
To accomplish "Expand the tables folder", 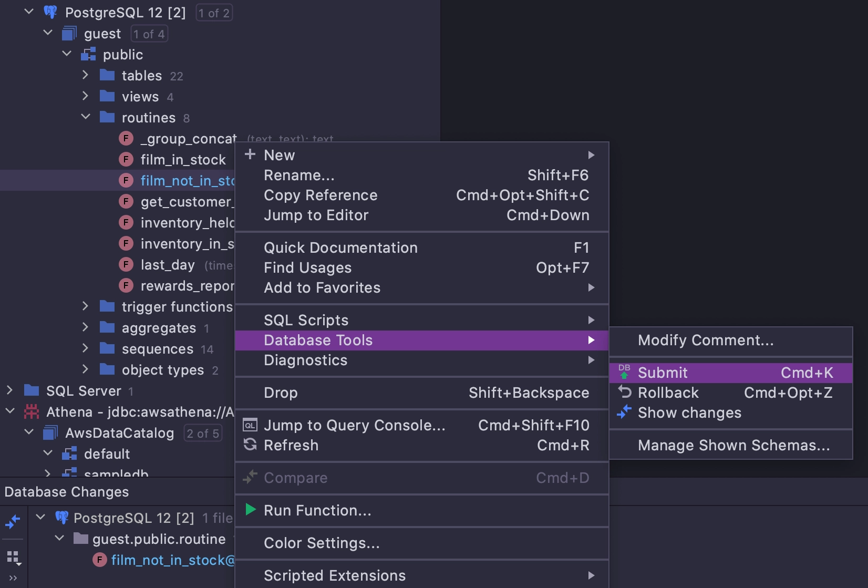I will pyautogui.click(x=86, y=75).
